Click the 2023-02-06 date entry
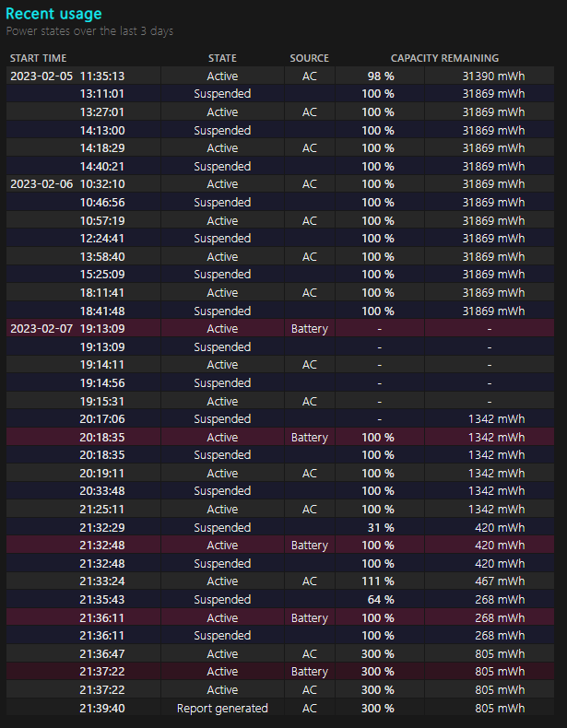The height and width of the screenshot is (728, 567). pyautogui.click(x=41, y=184)
